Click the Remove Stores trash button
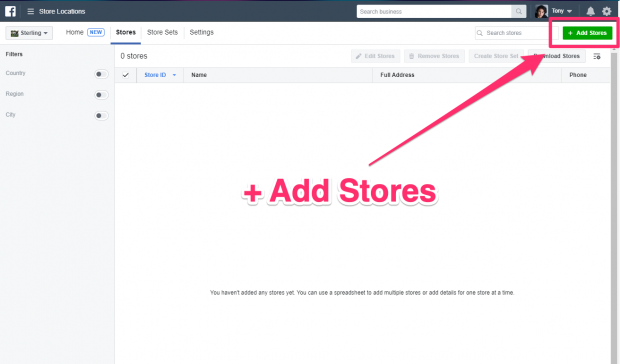 (x=434, y=56)
